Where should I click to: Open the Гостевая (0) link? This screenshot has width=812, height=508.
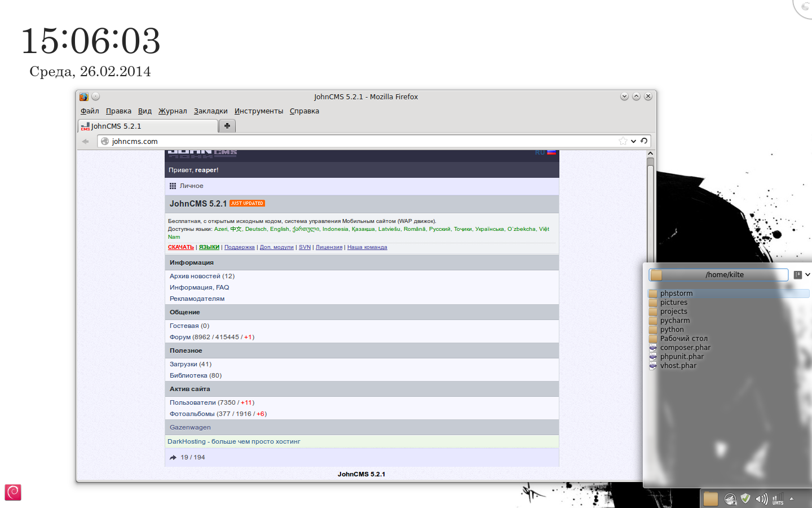point(189,326)
